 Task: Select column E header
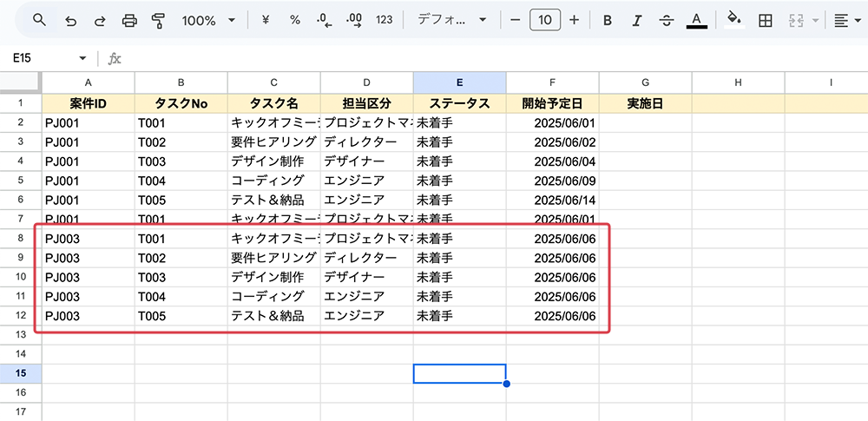(x=459, y=82)
